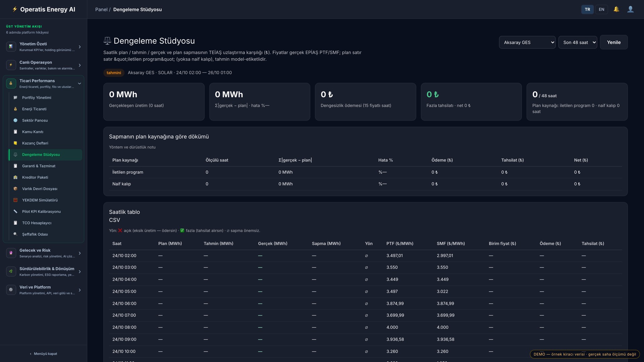Viewport: 644px width, 362px height.
Task: Click the Veri ve Platform gear icon
Action: tap(11, 290)
